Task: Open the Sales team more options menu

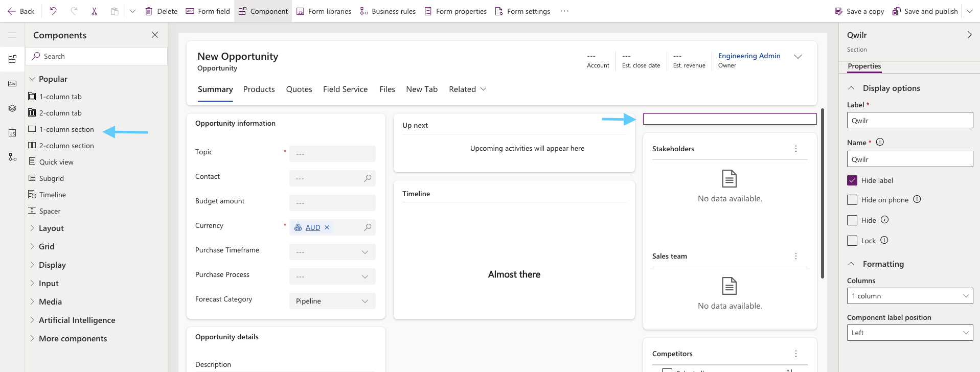Action: click(796, 256)
